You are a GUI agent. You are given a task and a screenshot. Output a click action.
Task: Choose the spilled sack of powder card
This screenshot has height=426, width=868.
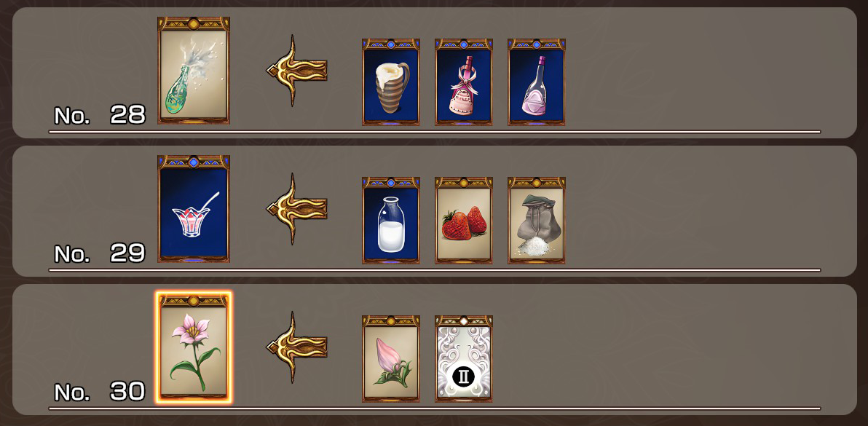537,220
